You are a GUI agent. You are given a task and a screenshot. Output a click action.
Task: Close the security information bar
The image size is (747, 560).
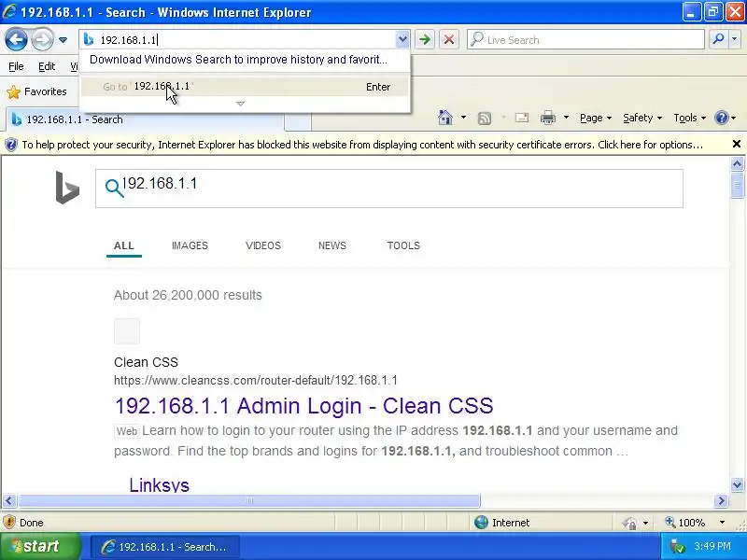tap(736, 144)
